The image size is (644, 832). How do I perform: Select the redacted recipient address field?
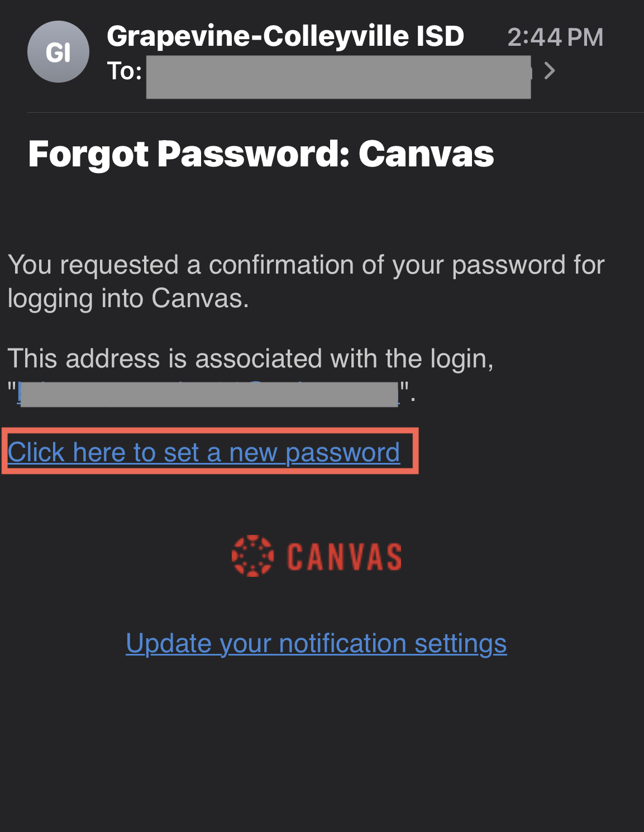[338, 77]
